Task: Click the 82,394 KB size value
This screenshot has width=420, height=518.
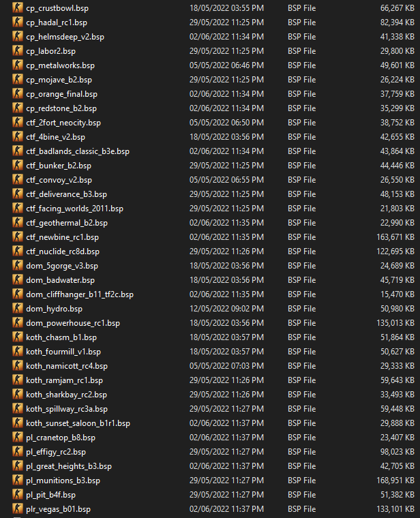Action: [397, 22]
